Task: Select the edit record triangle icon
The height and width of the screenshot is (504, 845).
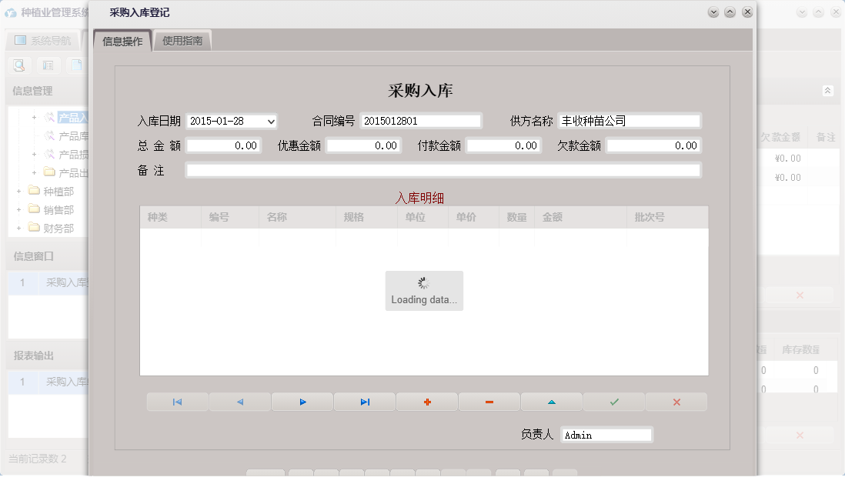Action: click(x=551, y=402)
